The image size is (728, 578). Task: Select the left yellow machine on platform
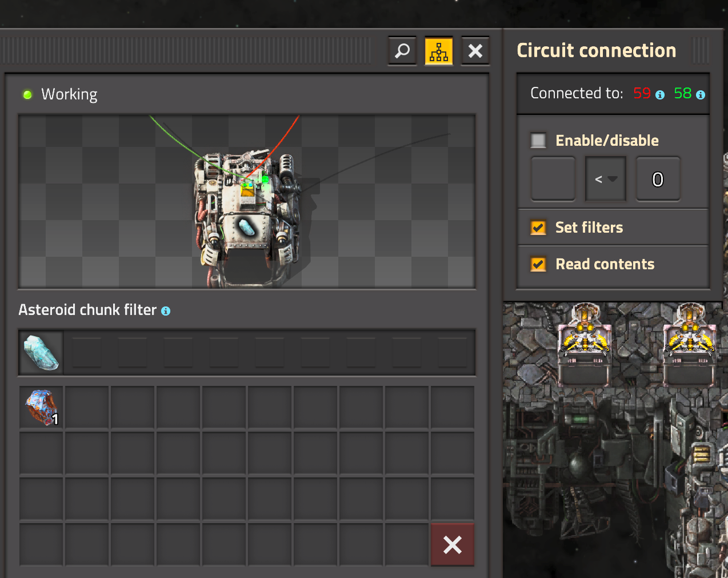[x=584, y=337]
